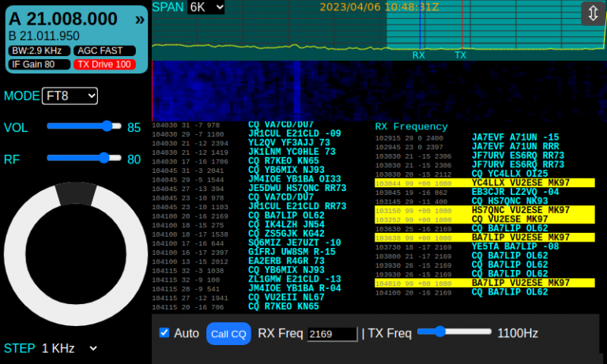The image size is (607, 364).
Task: Click the TX Drive 100 badge
Action: point(104,64)
